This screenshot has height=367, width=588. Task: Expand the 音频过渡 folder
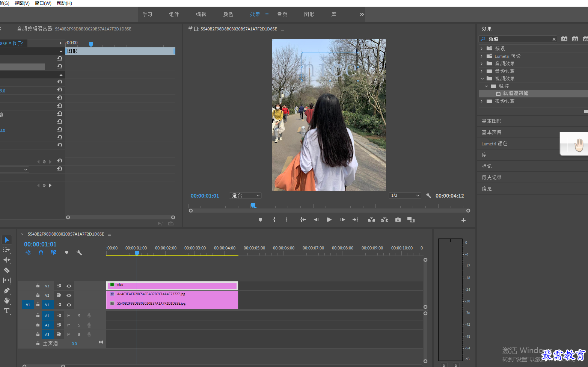point(482,71)
